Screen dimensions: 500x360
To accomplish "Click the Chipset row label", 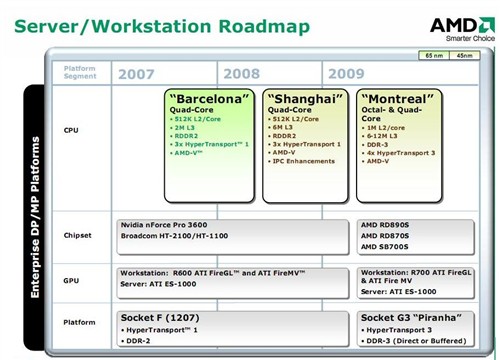I will 77,235.
